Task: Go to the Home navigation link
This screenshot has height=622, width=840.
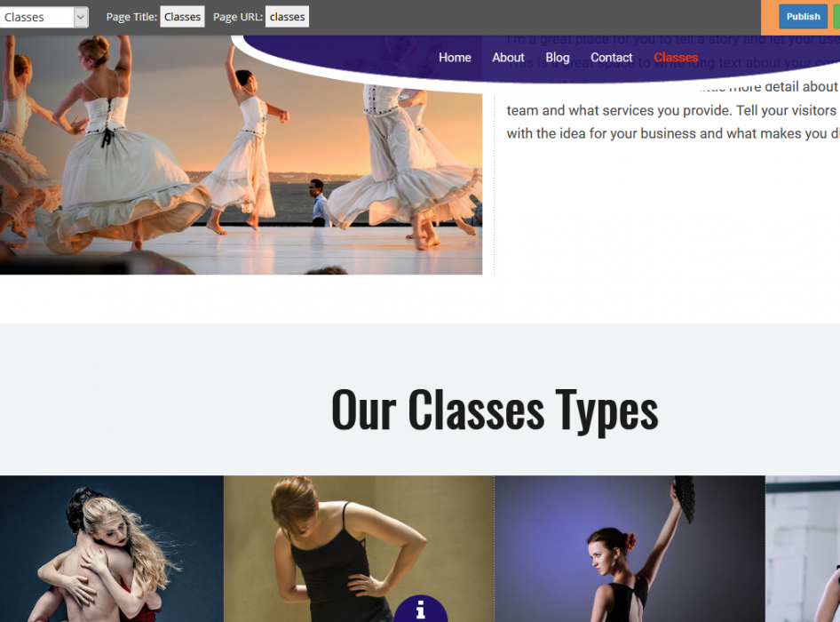Action: coord(455,58)
